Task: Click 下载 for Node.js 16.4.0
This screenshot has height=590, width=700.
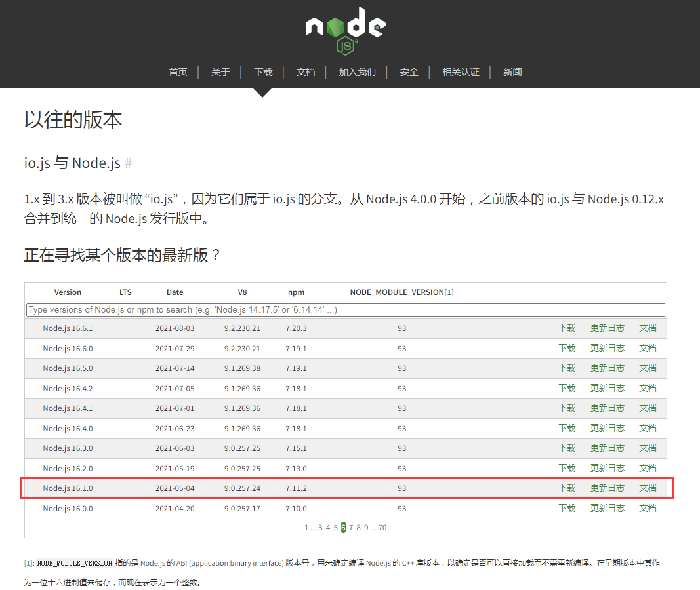Action: [567, 429]
